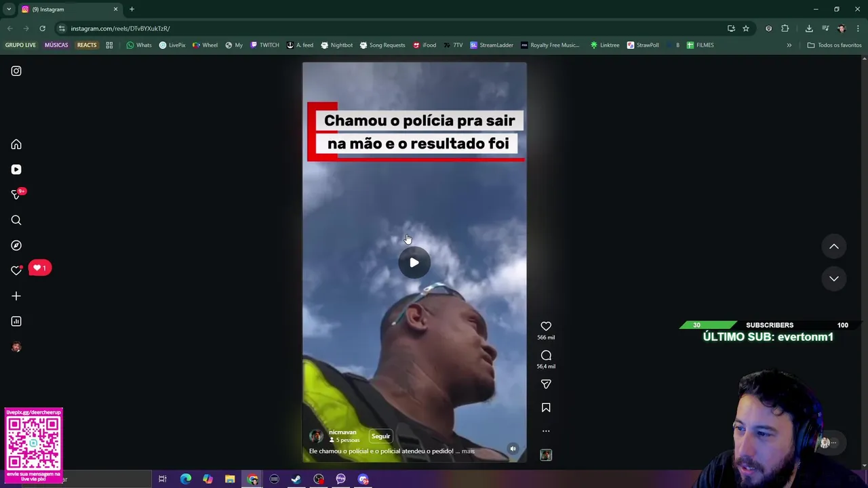
Task: Open the StrawPoll bookmark
Action: [x=643, y=45]
